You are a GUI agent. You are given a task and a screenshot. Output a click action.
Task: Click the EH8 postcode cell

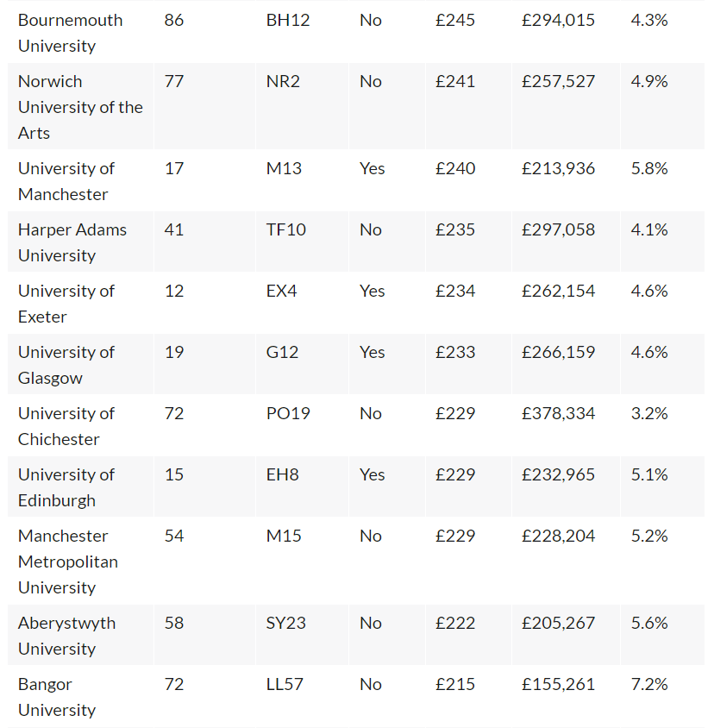click(x=302, y=487)
